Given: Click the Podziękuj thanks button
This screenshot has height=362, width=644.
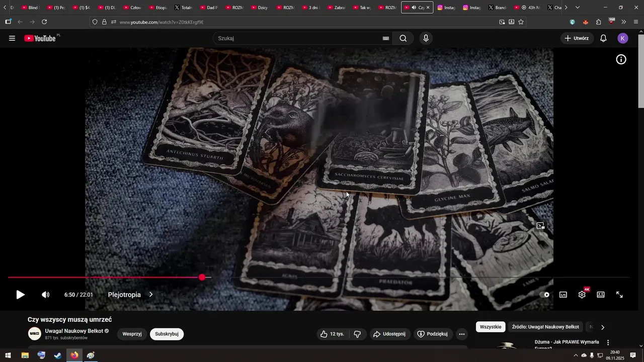Looking at the screenshot, I should coord(433,334).
